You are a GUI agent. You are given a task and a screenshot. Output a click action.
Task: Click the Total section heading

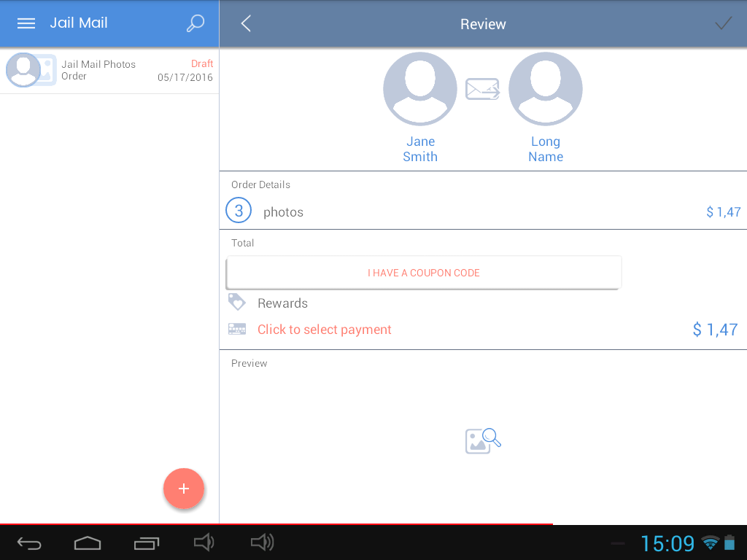pos(242,243)
